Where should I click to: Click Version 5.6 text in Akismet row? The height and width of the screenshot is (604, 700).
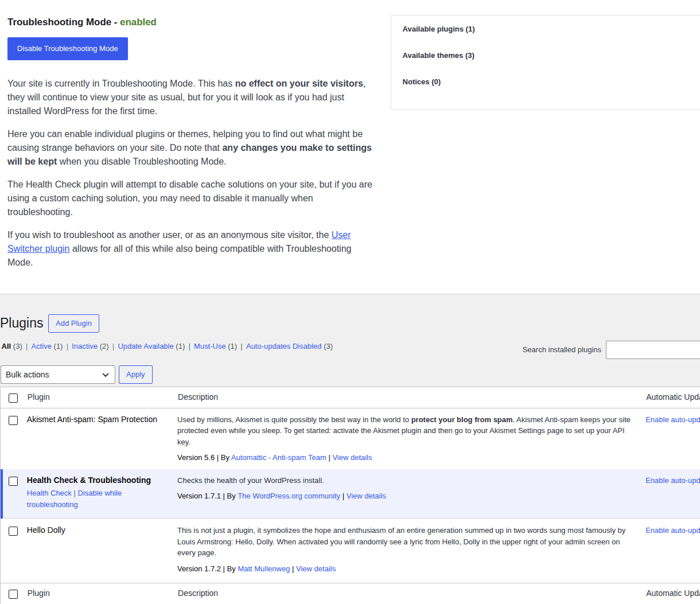(196, 458)
